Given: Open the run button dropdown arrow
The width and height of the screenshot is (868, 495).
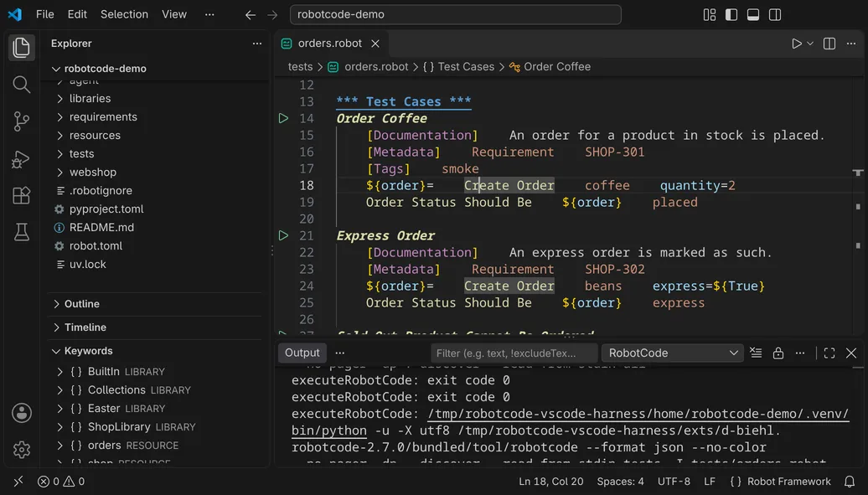Looking at the screenshot, I should point(810,44).
